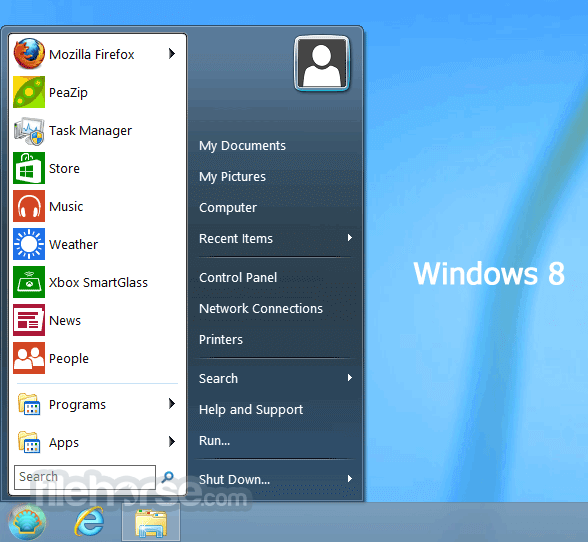
Task: Open Internet Explorer from the taskbar
Action: 89,522
